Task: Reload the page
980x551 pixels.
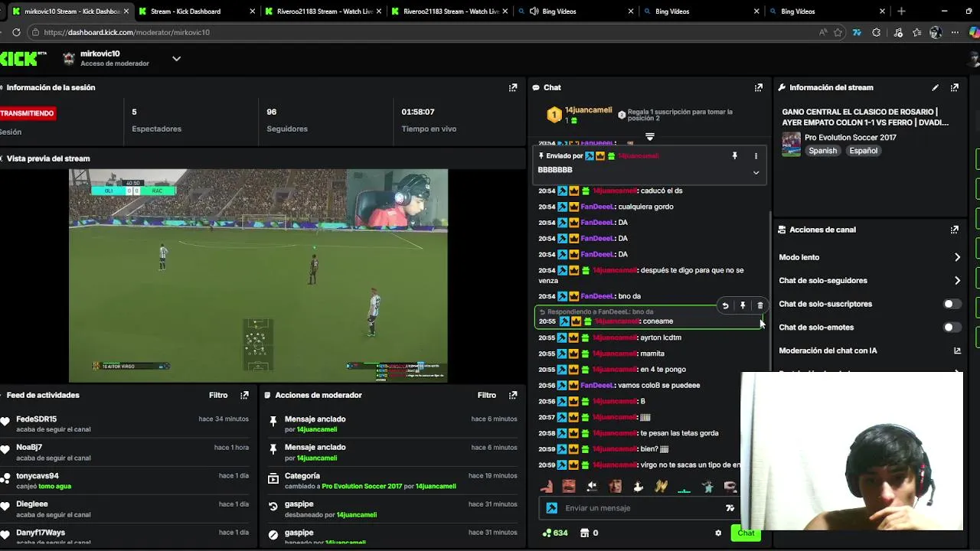Action: pos(16,32)
